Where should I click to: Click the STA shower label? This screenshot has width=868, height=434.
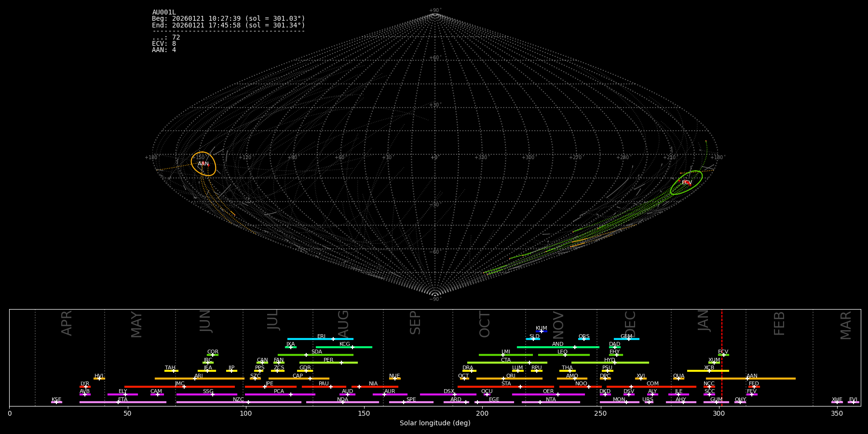point(506,384)
